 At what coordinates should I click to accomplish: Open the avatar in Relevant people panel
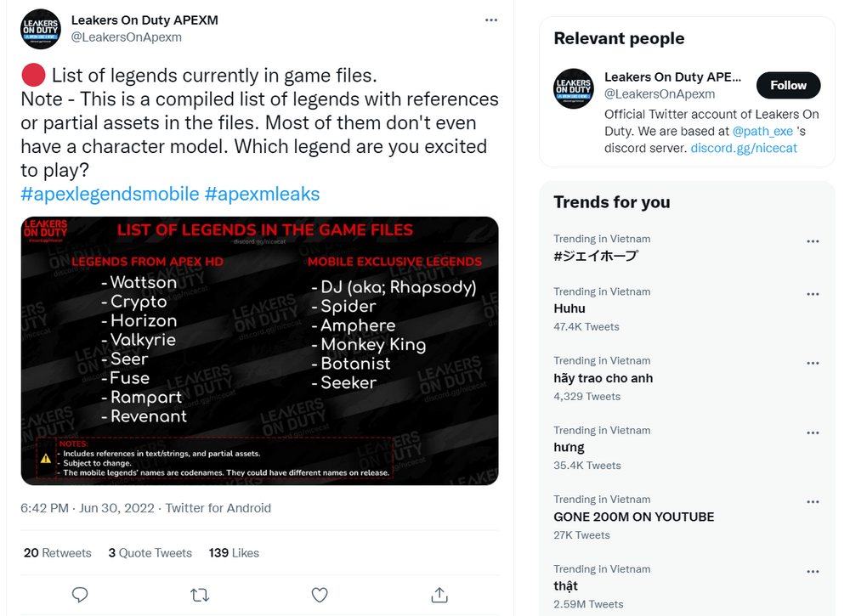tap(574, 88)
